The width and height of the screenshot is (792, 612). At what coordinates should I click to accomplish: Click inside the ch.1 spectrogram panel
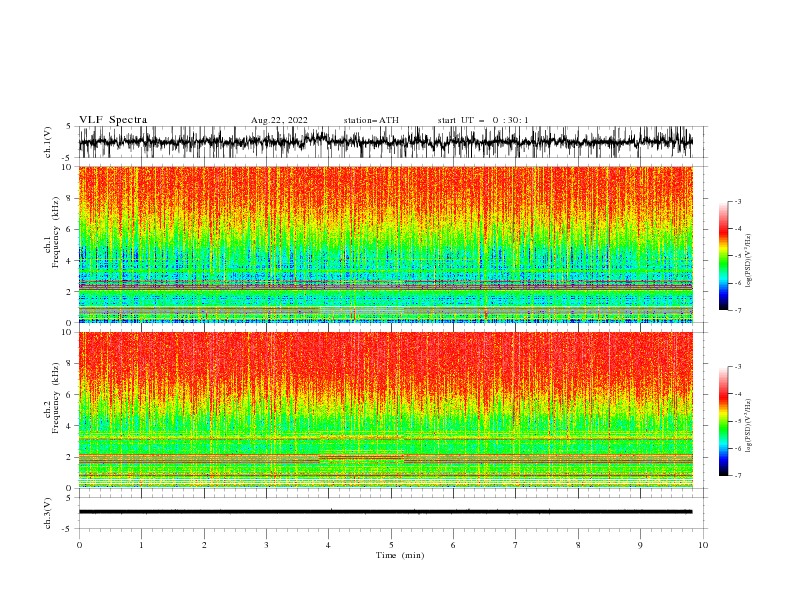tap(385, 244)
